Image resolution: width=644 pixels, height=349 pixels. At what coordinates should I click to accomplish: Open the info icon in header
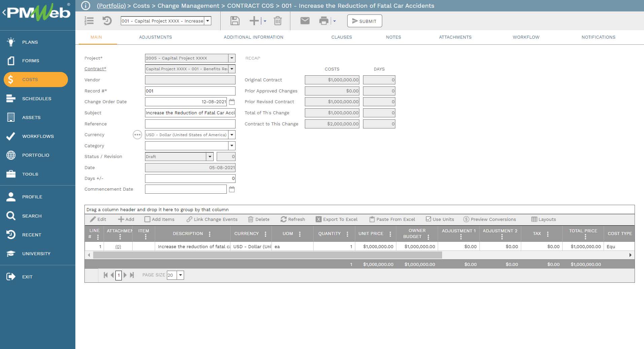pos(86,6)
